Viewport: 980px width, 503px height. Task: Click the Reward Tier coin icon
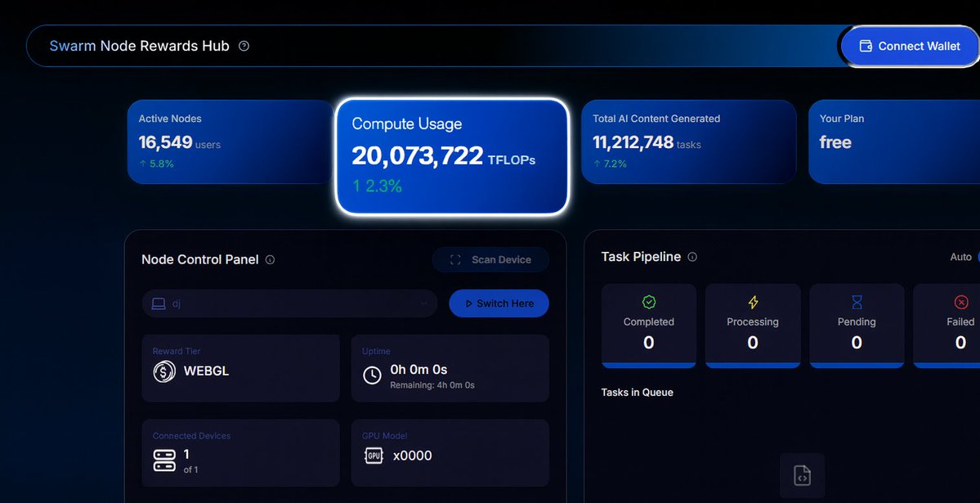click(164, 371)
